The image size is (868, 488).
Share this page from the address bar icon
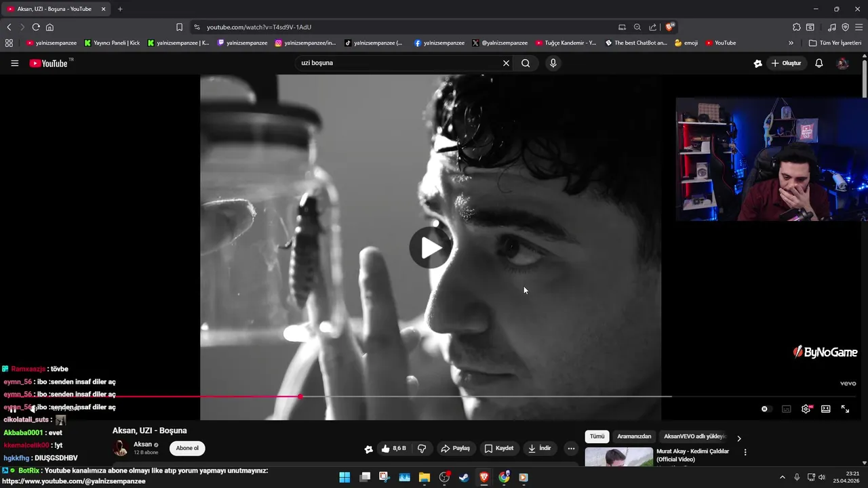pos(652,27)
